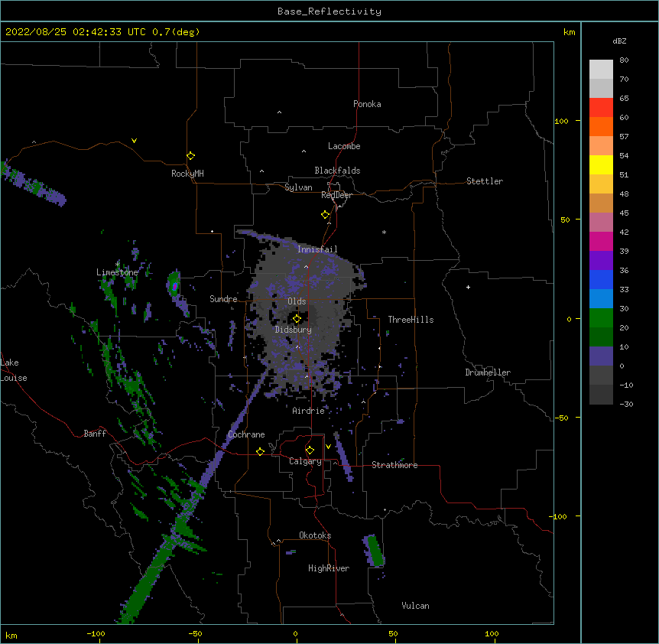Pick the red 60-65 dBZ legend swatch
Screen dimensions: 659x644
[601, 108]
